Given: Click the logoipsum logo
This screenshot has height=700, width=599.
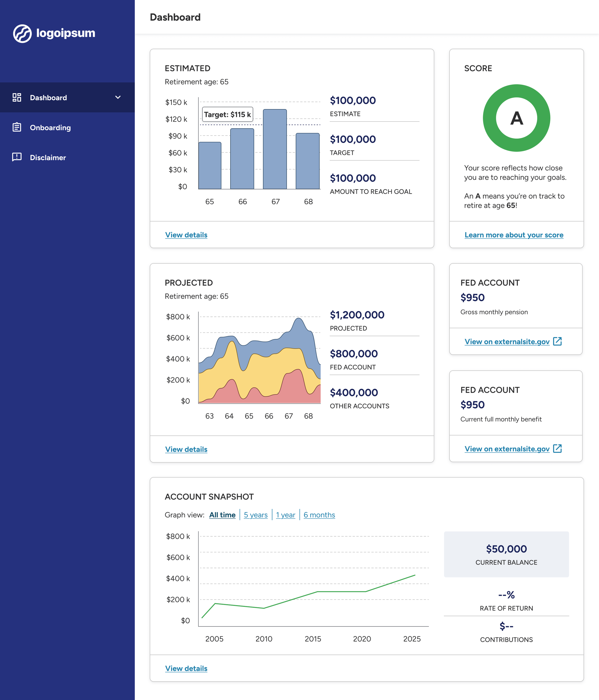Looking at the screenshot, I should [x=54, y=33].
